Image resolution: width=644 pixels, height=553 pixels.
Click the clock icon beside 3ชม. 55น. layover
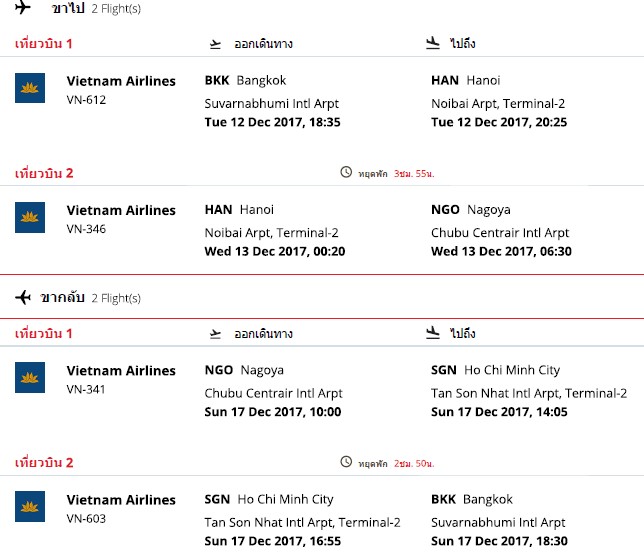tap(346, 172)
